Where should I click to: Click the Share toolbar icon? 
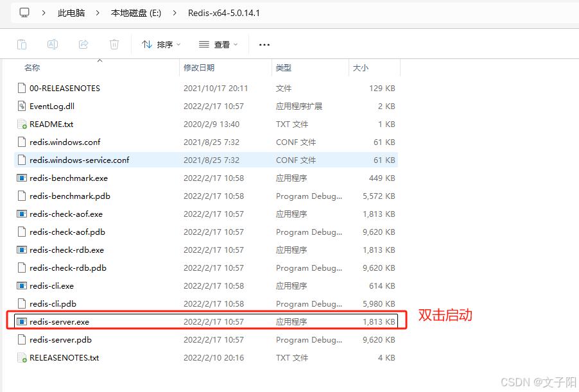coord(84,44)
